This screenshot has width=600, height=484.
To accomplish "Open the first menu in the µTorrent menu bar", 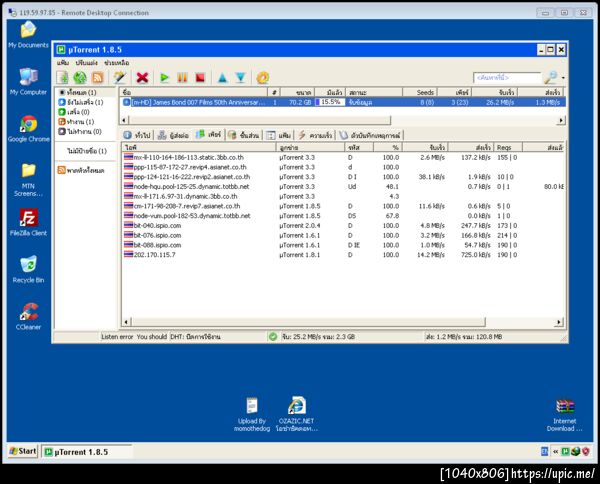I will pos(63,63).
